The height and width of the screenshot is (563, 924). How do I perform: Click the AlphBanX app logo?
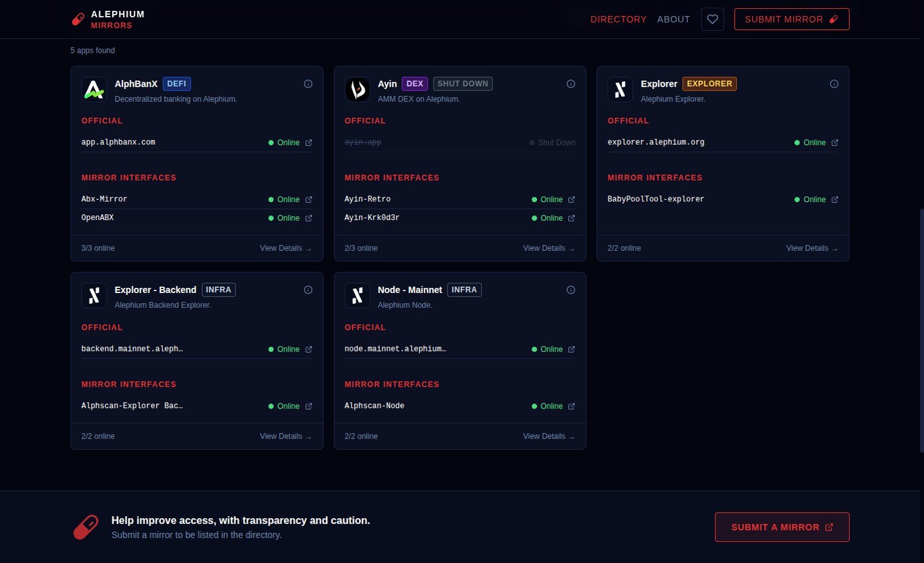[x=94, y=90]
